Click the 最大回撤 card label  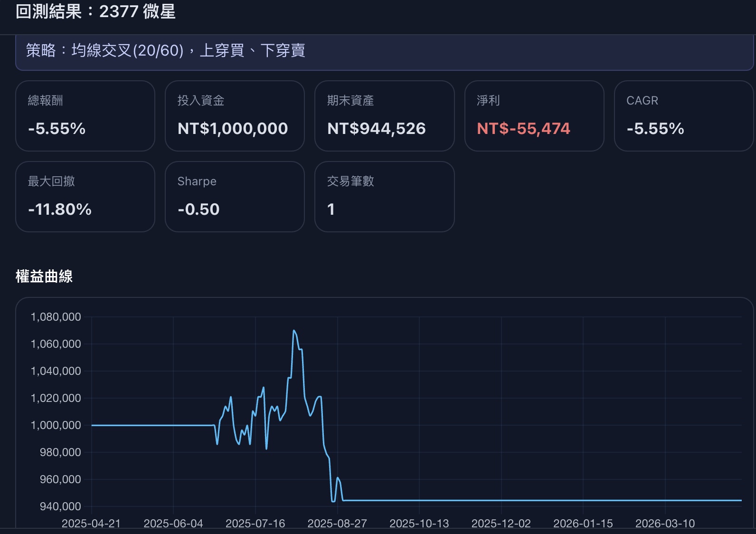click(x=51, y=181)
